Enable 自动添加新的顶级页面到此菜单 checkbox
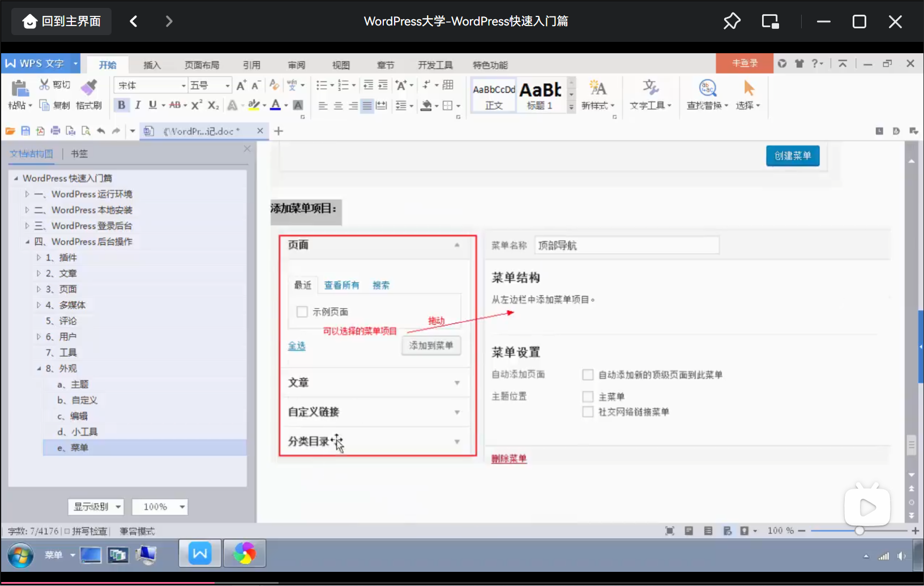Viewport: 924px width, 586px height. tap(588, 375)
